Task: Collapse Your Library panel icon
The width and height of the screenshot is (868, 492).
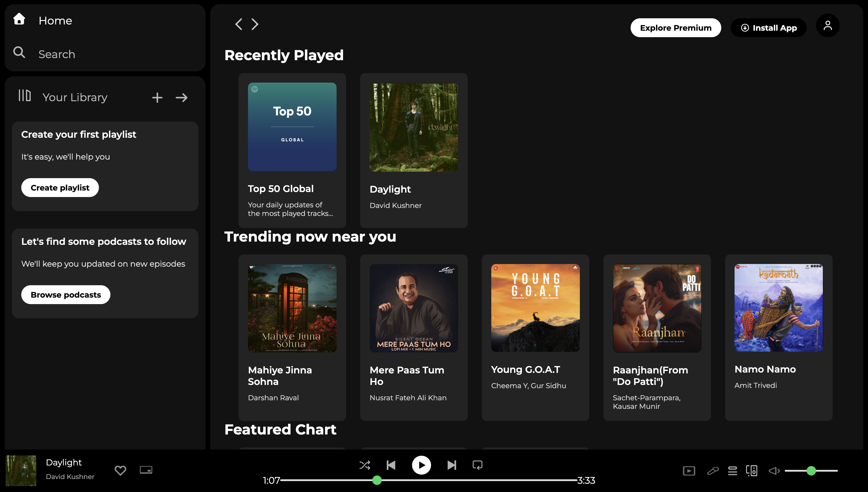Action: tap(25, 96)
